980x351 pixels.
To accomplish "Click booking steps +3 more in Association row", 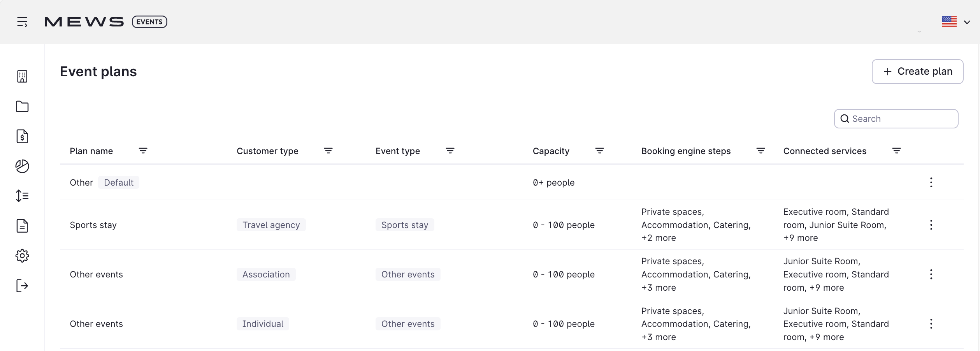I will (696, 274).
